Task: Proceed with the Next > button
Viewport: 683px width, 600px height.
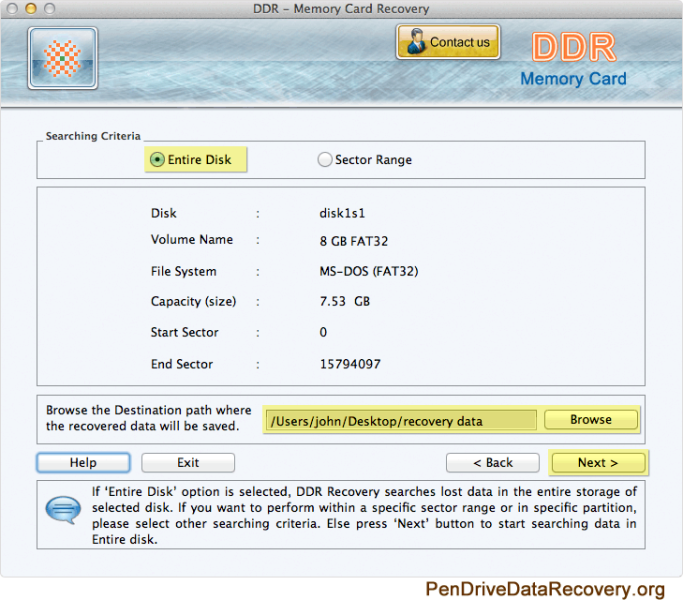Action: pos(598,462)
